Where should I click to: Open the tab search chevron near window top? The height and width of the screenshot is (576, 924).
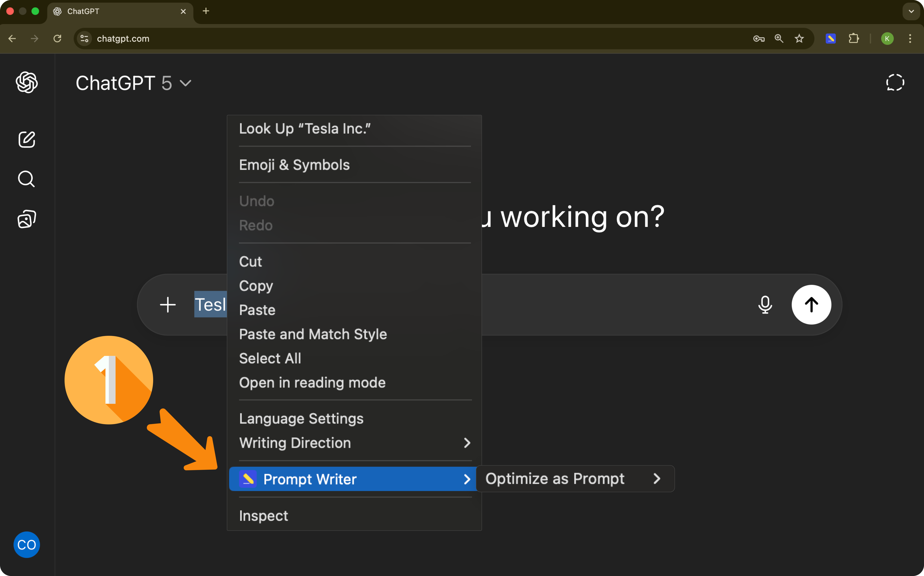(x=911, y=11)
